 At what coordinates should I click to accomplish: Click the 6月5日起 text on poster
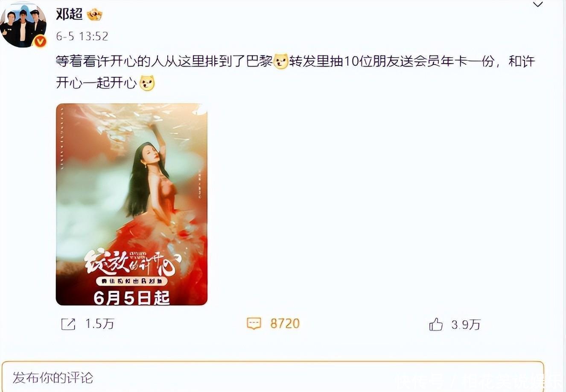(131, 298)
